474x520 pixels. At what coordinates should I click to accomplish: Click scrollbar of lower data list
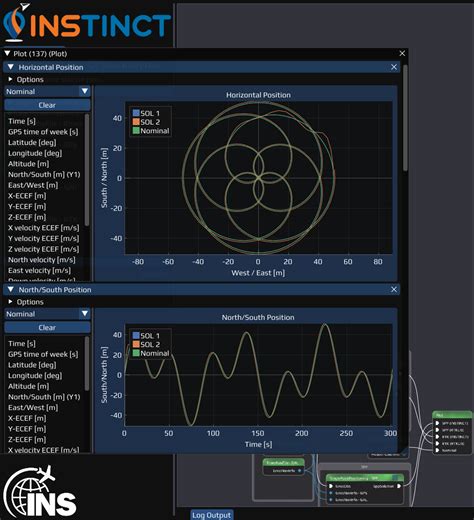click(x=87, y=363)
